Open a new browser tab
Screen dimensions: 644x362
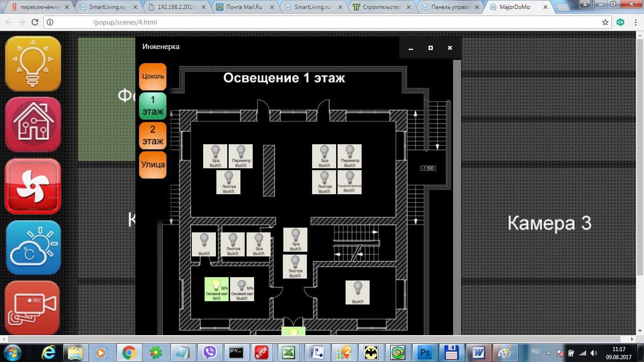pos(562,8)
